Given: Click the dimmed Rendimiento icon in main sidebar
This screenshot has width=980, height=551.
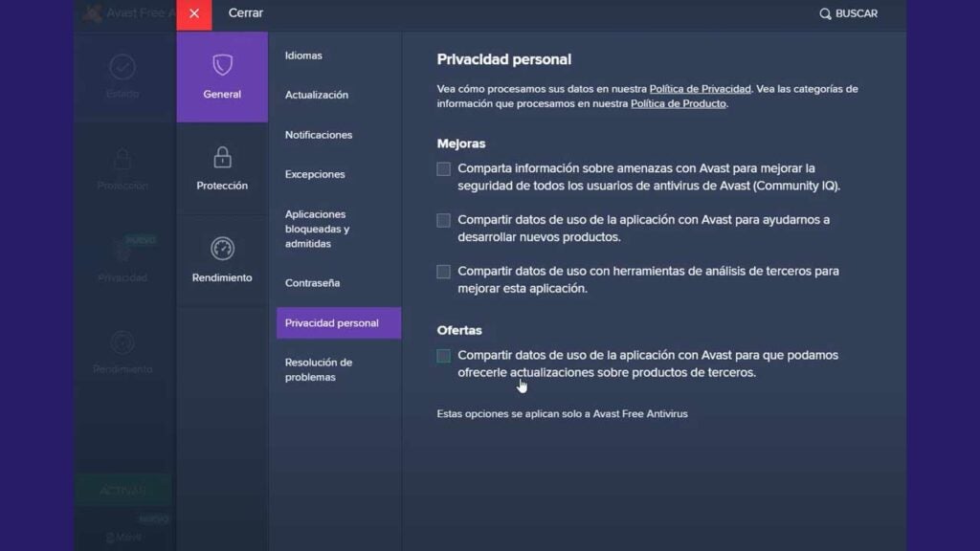Looking at the screenshot, I should (x=122, y=342).
